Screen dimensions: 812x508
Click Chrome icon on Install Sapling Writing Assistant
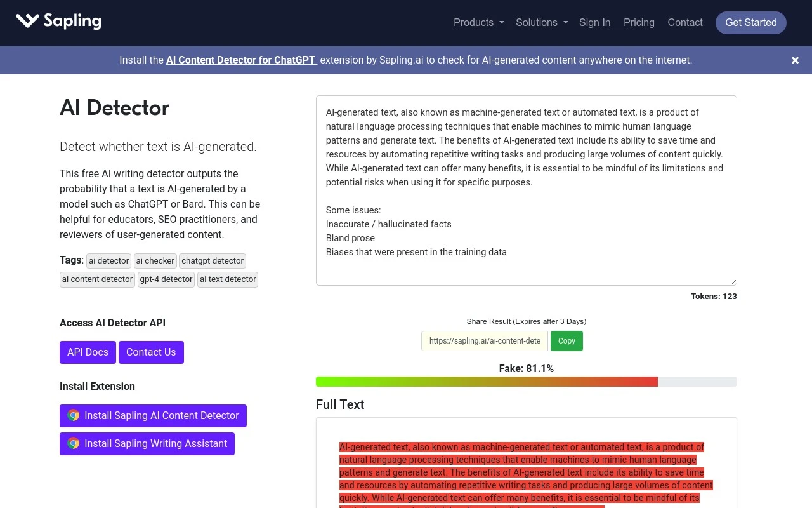click(x=74, y=443)
